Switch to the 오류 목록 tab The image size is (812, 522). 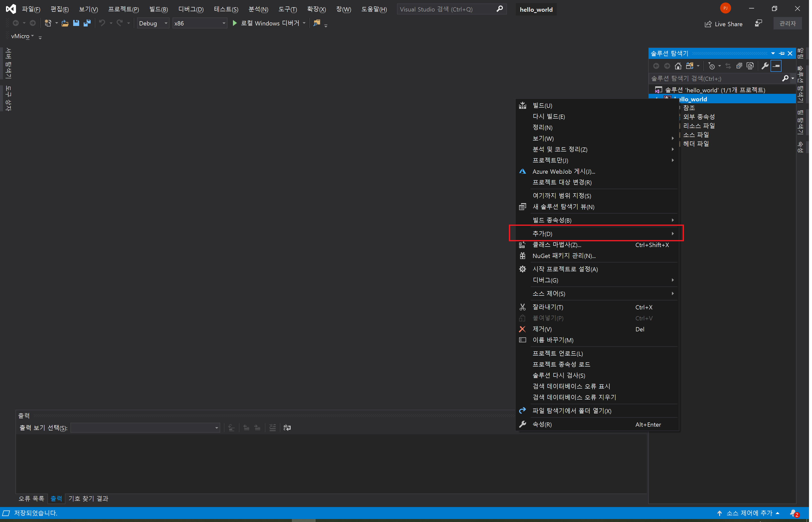click(31, 498)
